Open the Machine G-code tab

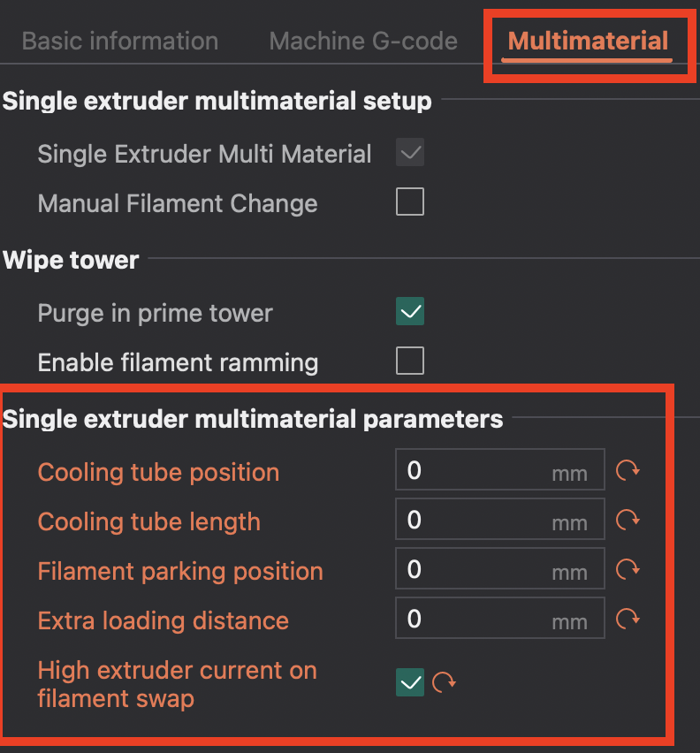click(x=363, y=41)
